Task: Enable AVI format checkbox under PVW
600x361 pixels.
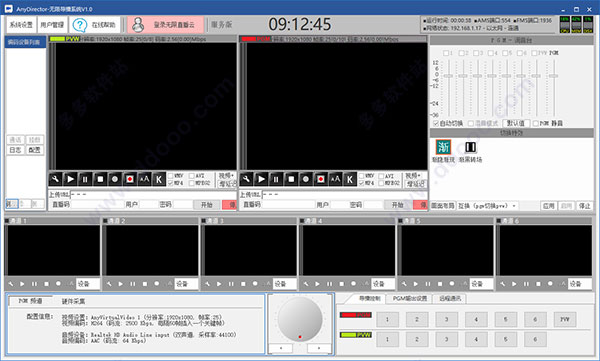Action: (x=191, y=176)
